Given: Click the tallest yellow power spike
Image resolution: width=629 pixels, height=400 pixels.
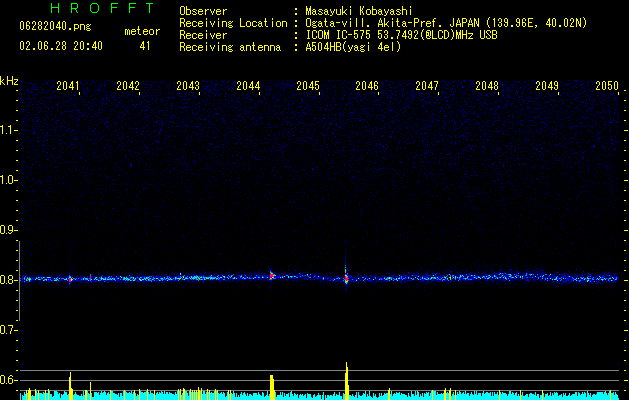Looking at the screenshot, I should point(347,381).
